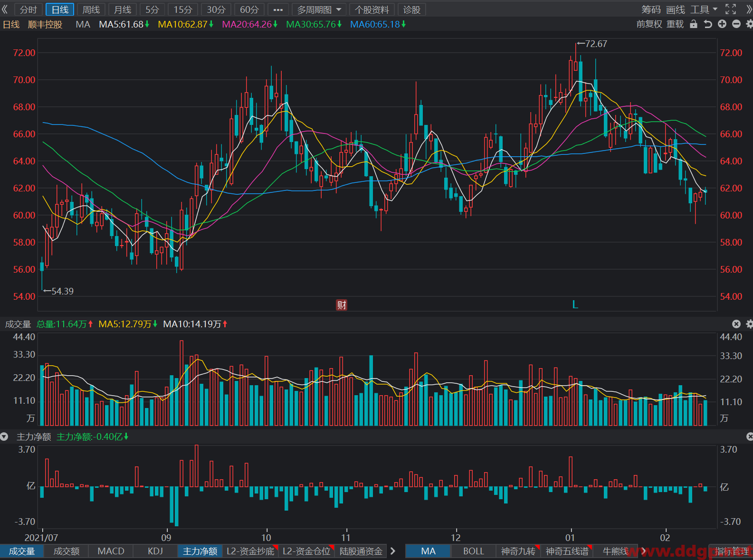The image size is (753, 560).
Task: Switch to the 周线 weekly tab
Action: coord(91,9)
